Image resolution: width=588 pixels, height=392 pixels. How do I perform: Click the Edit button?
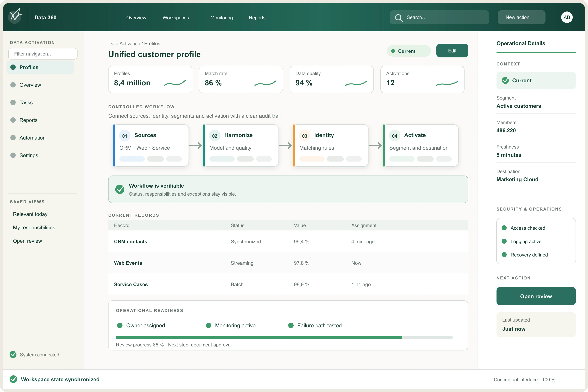coord(452,51)
